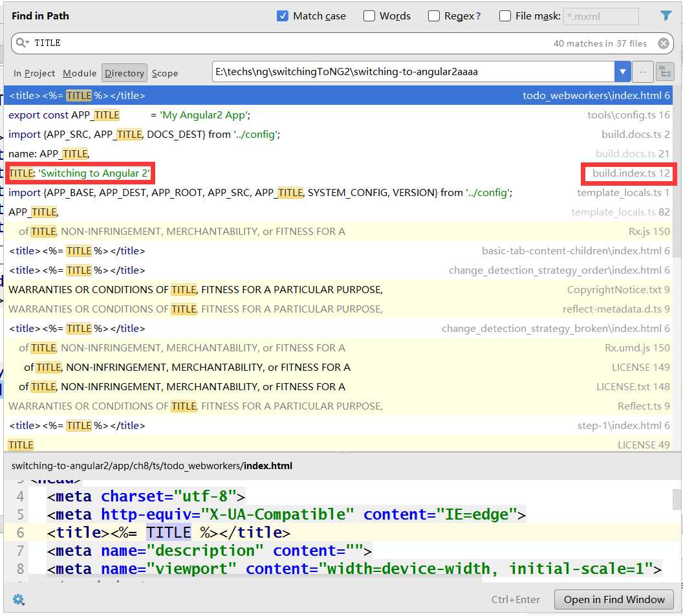Enable the Regex checkbox
Image resolution: width=683 pixels, height=616 pixels.
(x=433, y=16)
